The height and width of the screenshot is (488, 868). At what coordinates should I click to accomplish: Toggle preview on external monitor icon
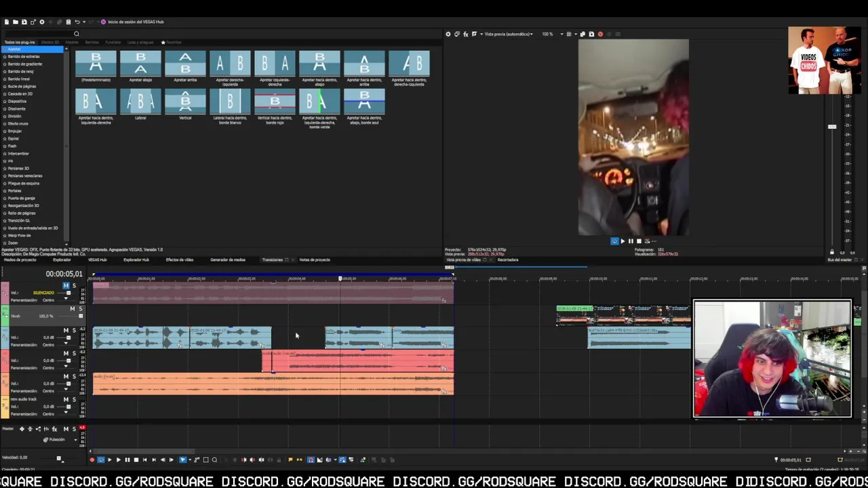(457, 34)
